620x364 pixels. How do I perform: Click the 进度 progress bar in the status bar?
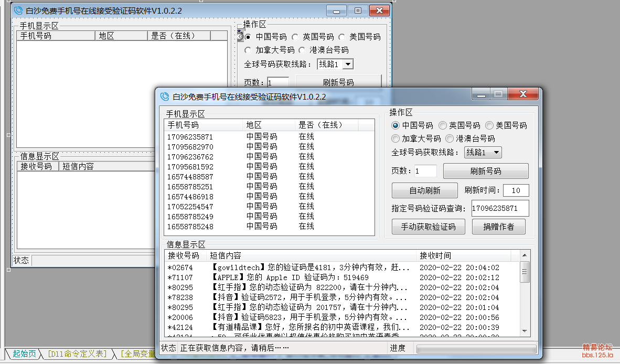(476, 349)
